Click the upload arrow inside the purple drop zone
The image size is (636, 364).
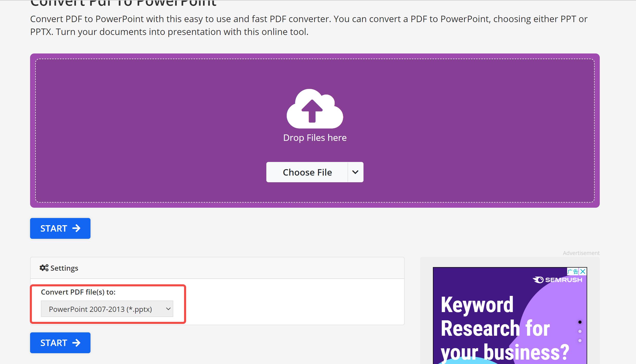[x=315, y=111]
